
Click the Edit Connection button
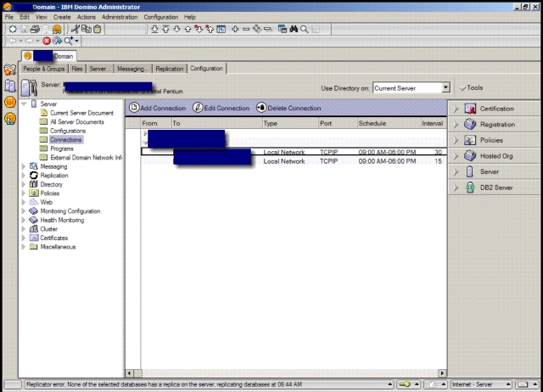coord(221,108)
